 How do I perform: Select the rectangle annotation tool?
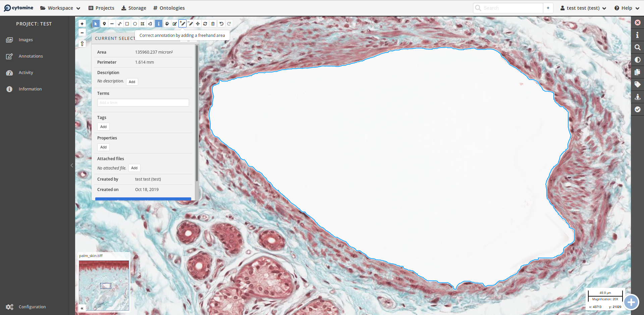(127, 24)
